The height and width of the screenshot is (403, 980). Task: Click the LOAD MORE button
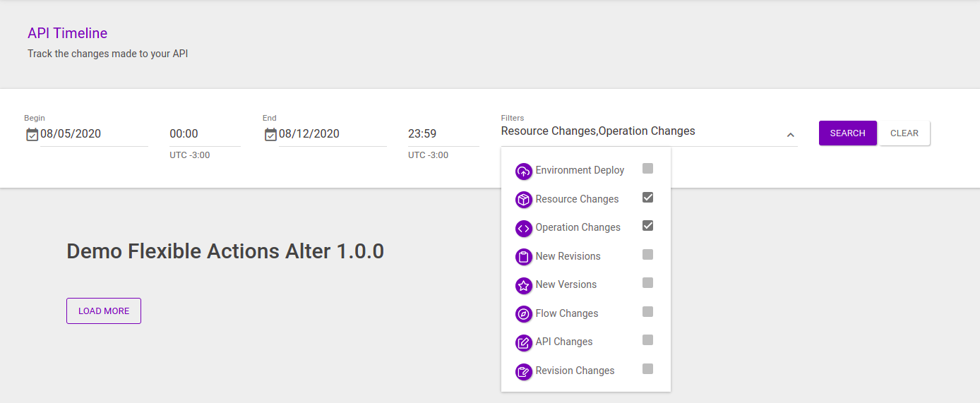pos(104,311)
